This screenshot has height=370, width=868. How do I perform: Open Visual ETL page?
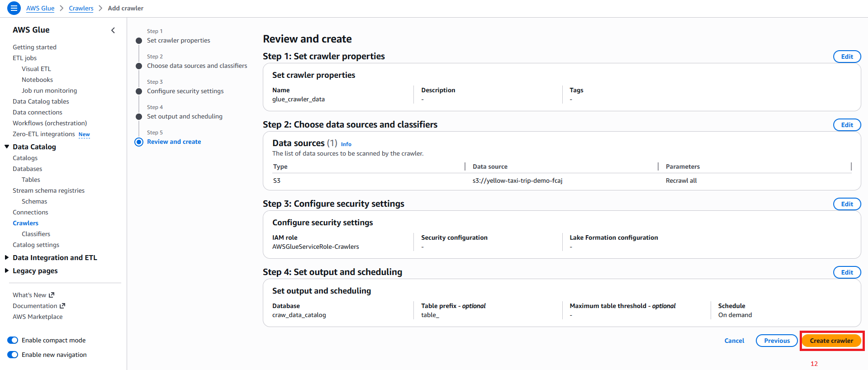36,69
